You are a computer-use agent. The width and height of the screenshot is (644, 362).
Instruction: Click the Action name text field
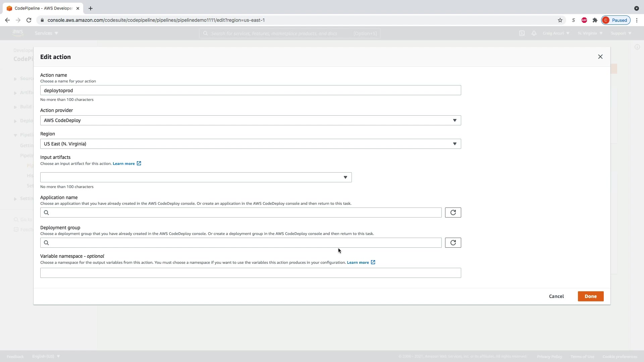(250, 90)
